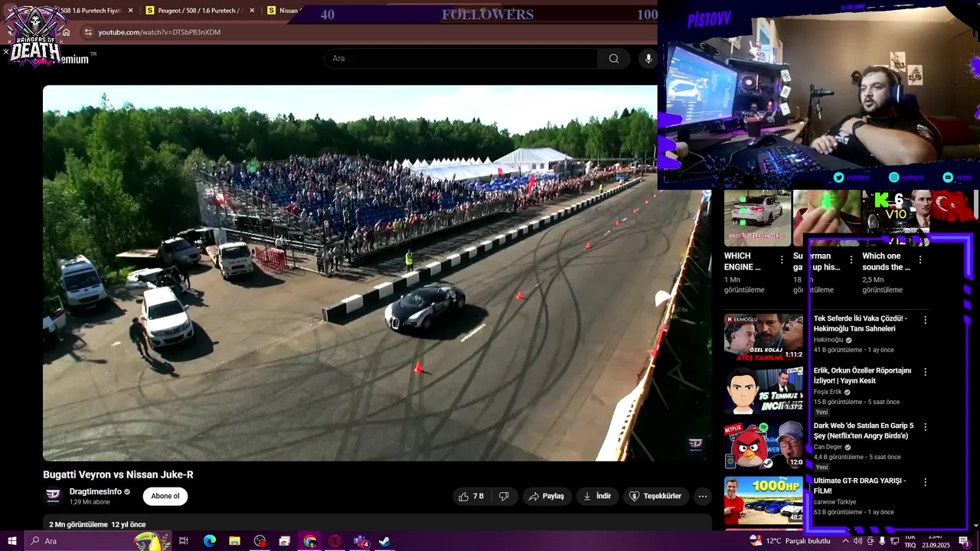The image size is (980, 551).
Task: Like the Bugatti Veyron video
Action: tap(471, 496)
